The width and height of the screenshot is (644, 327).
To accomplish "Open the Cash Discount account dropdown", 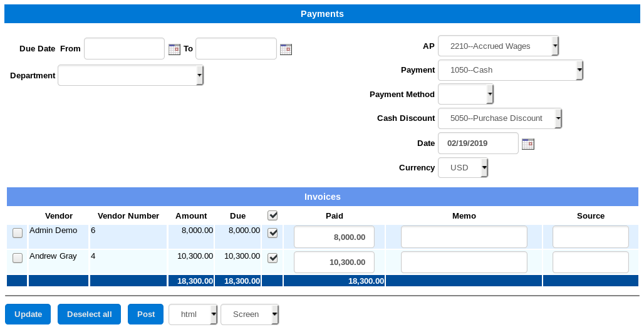I will click(500, 118).
